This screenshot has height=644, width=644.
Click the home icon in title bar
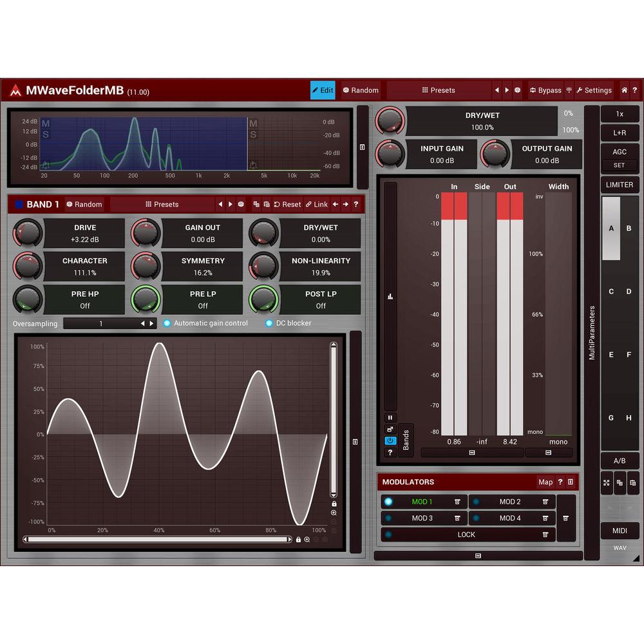coord(624,90)
